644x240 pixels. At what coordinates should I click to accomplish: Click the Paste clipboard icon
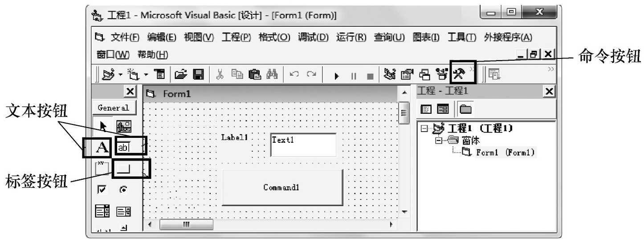[x=254, y=75]
